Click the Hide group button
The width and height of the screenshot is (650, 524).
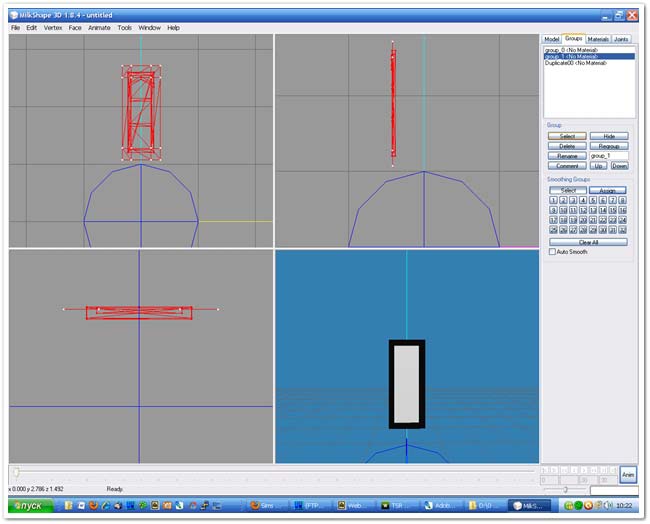pos(608,136)
